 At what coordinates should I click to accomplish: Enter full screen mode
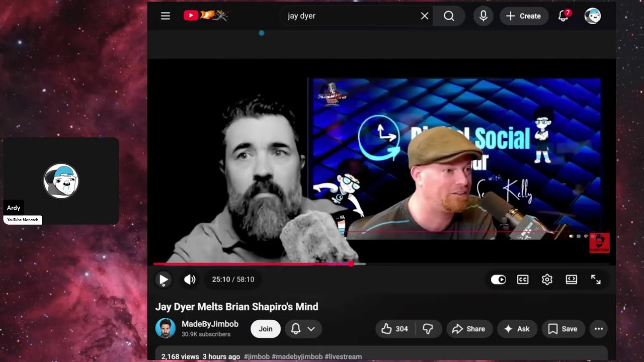coord(596,280)
